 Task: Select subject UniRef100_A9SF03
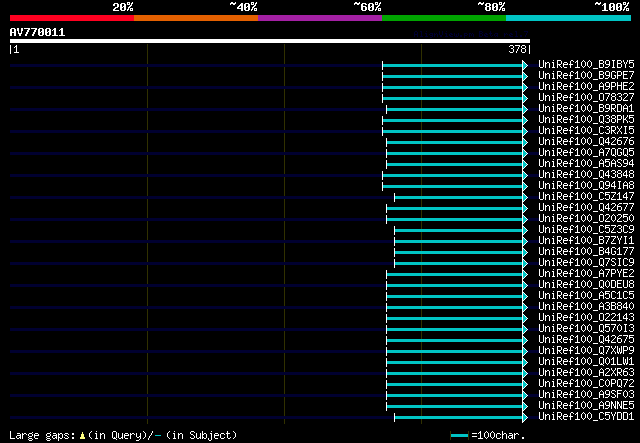[x=586, y=395]
